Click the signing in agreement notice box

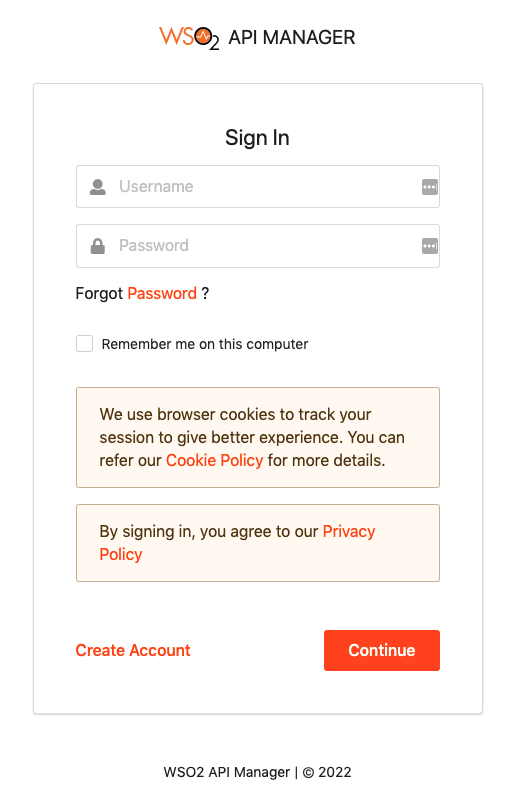[258, 543]
